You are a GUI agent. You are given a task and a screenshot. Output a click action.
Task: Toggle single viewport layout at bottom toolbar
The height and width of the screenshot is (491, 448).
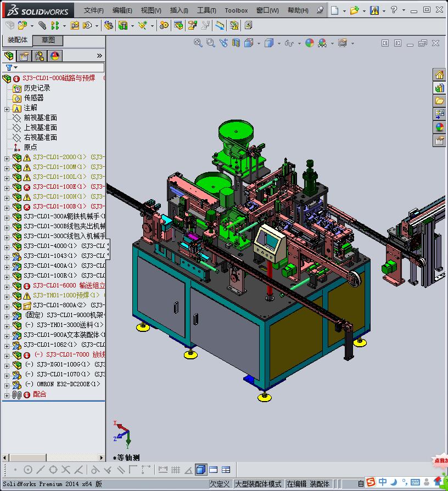click(214, 470)
